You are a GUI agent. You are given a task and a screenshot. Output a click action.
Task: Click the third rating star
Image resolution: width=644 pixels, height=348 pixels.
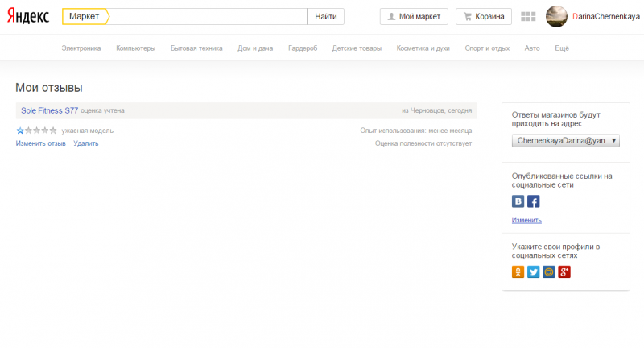point(36,130)
